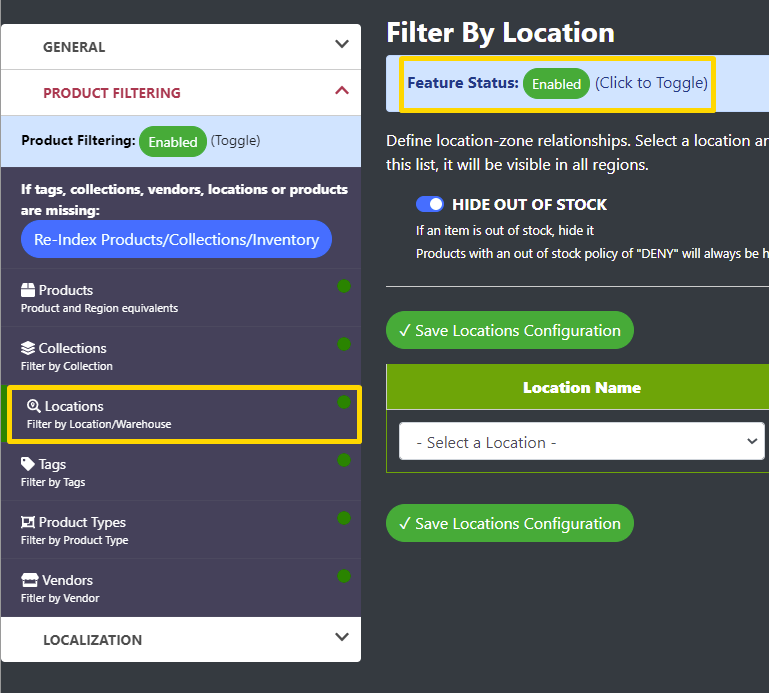769x693 pixels.
Task: Open Collections filter menu item
Action: (181, 356)
